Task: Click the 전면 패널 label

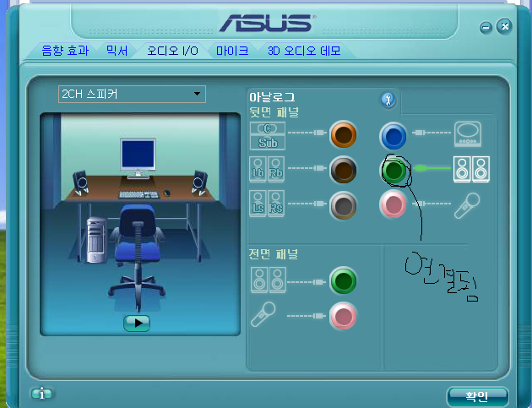Action: click(x=273, y=254)
